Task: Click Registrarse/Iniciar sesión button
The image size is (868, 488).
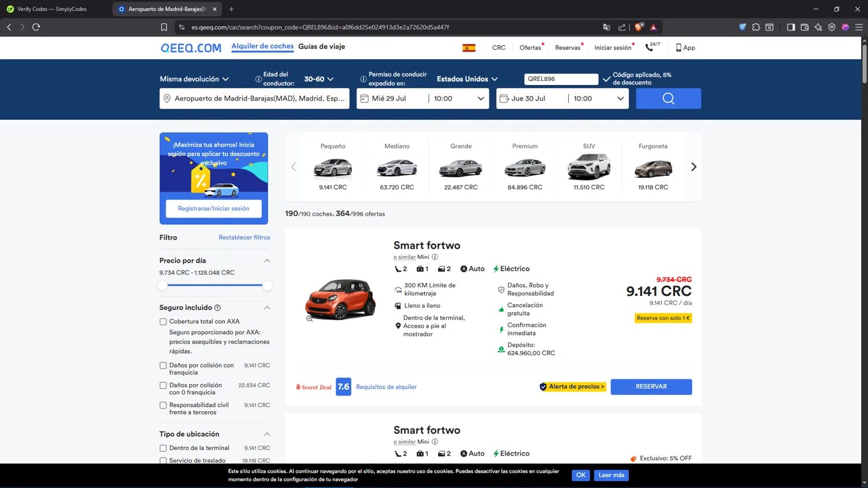Action: point(214,209)
